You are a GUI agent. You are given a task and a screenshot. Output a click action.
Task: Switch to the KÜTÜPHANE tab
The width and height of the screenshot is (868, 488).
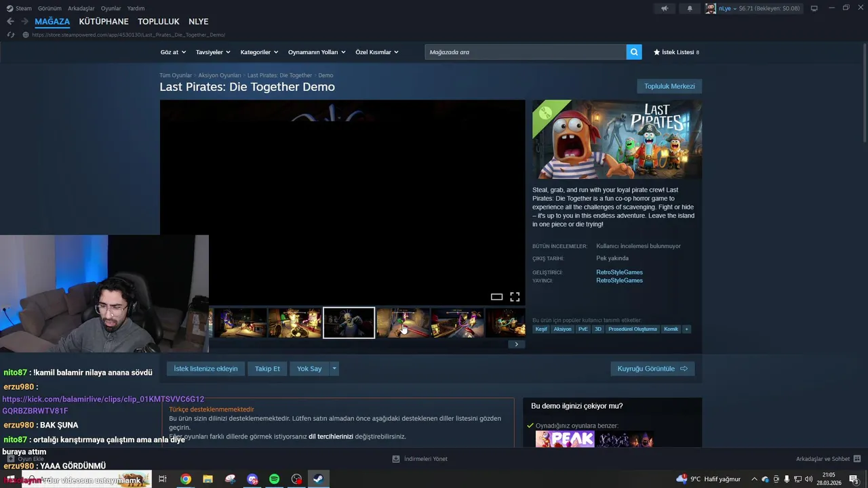(104, 22)
